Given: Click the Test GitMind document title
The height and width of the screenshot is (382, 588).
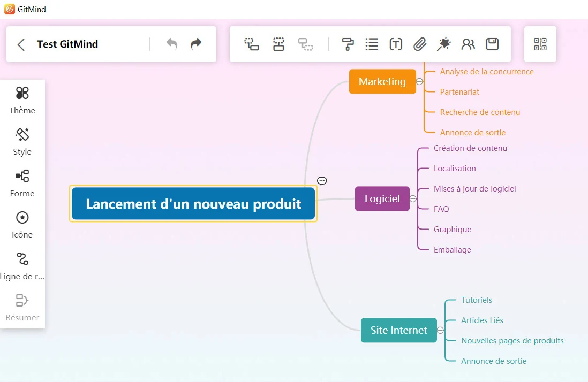Looking at the screenshot, I should [x=67, y=44].
